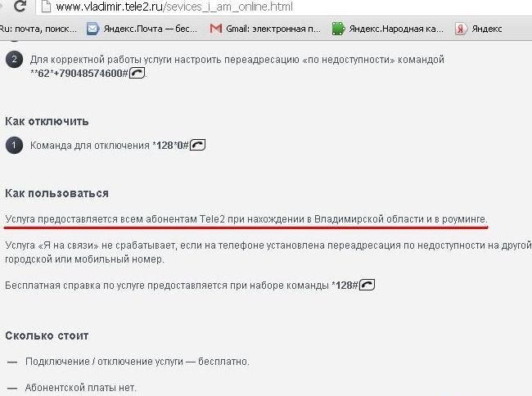Screen dimensions: 532x396
Task: Click the red-underlined sentence about Владимирской области
Action: pyautogui.click(x=246, y=219)
